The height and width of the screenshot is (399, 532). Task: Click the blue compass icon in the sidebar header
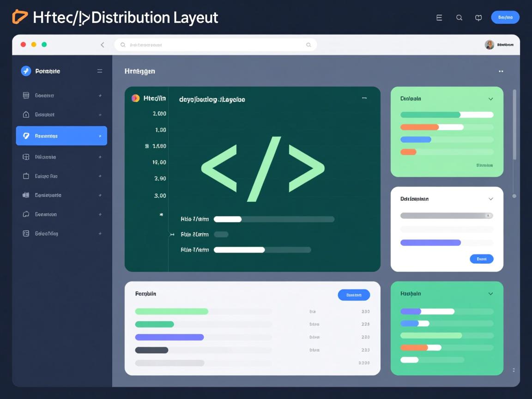[x=26, y=71]
